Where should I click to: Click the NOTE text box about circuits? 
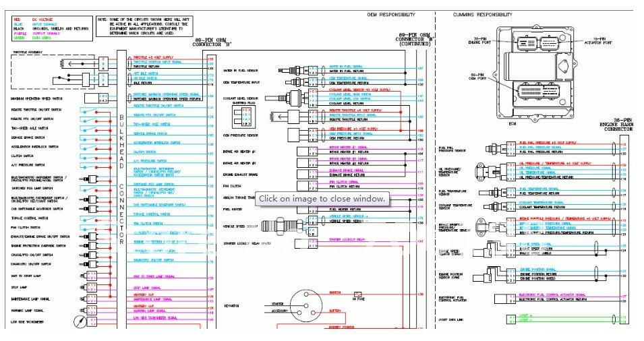click(x=144, y=26)
